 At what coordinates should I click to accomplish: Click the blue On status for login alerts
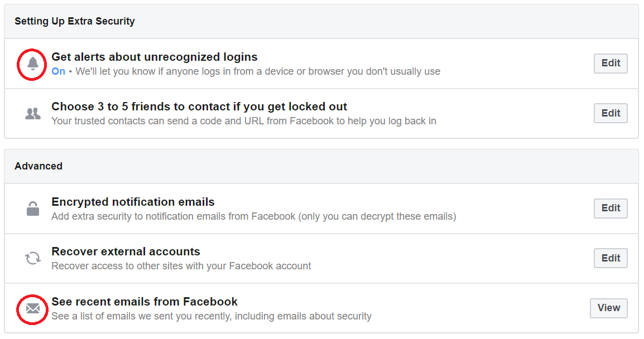click(x=59, y=71)
